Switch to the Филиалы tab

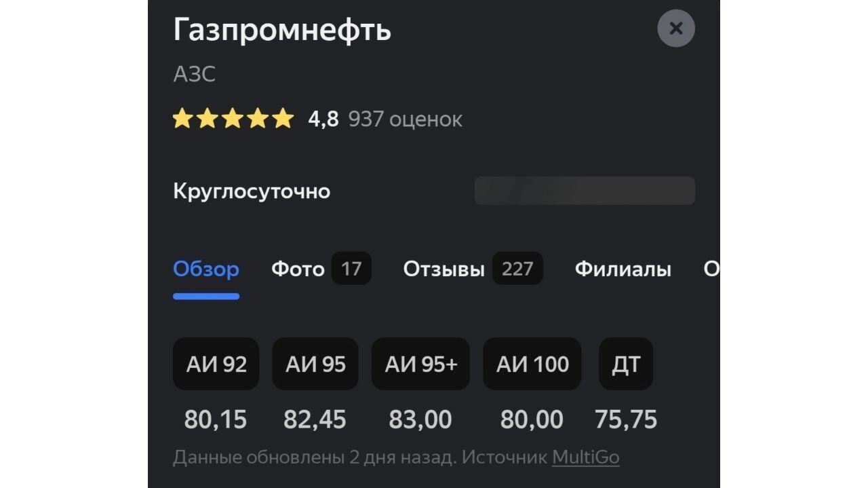click(623, 269)
